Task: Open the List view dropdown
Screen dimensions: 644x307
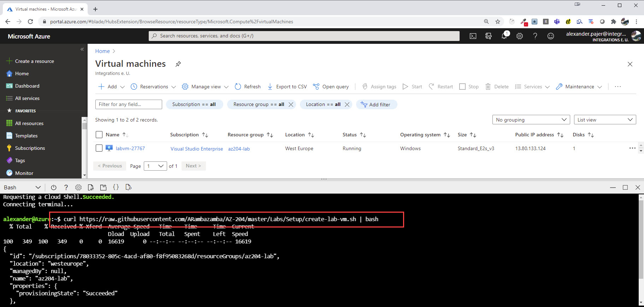Action: pos(605,120)
